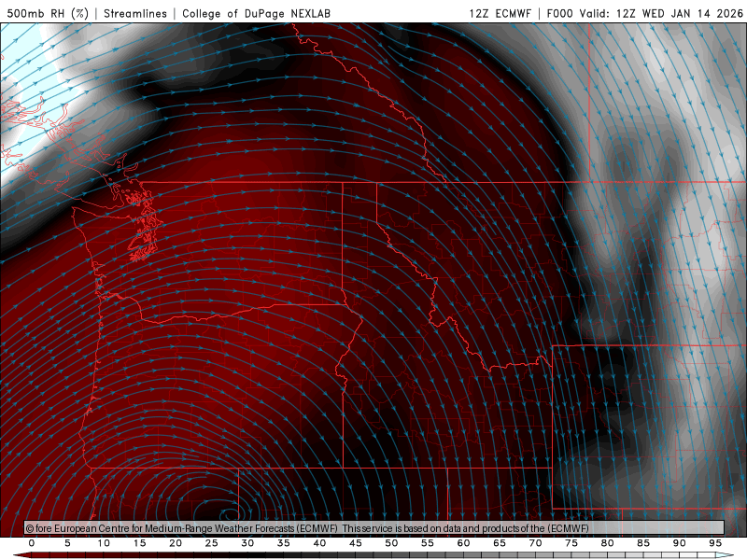Click "College of DuPage NEXLAB" header text
Image resolution: width=747 pixels, height=560 pixels.
tap(256, 13)
